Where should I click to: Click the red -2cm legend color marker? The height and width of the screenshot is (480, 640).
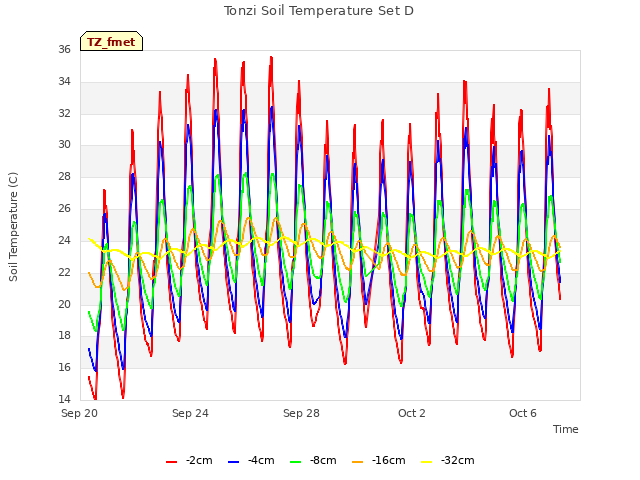[171, 462]
